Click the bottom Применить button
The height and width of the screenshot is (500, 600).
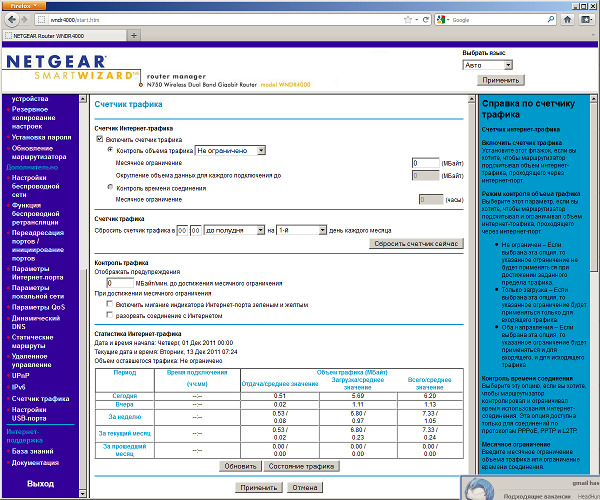259,487
